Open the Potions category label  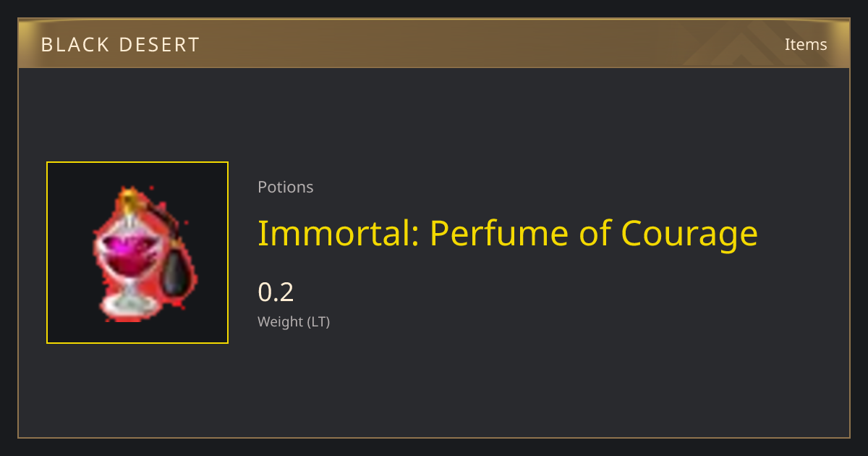286,187
